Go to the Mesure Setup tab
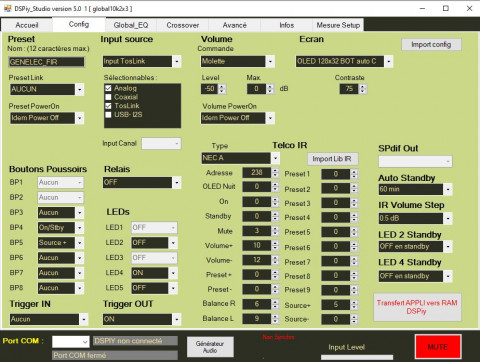This screenshot has width=480, height=362. click(338, 25)
